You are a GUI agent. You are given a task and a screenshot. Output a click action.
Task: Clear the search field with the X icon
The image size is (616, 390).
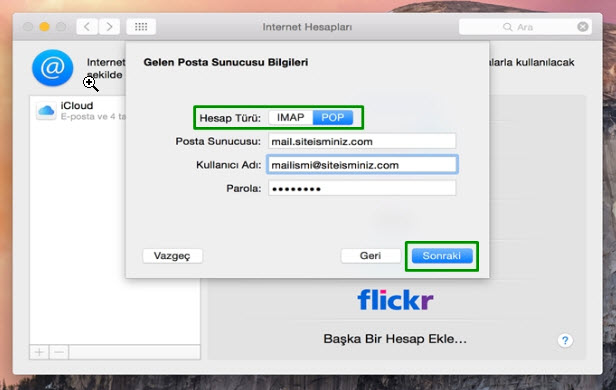point(583,27)
